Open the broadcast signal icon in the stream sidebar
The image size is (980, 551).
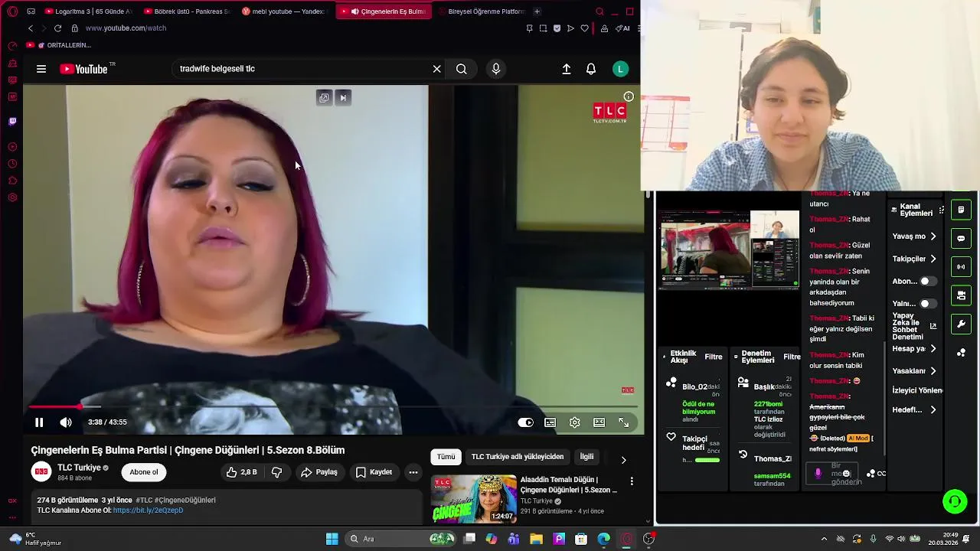click(961, 267)
